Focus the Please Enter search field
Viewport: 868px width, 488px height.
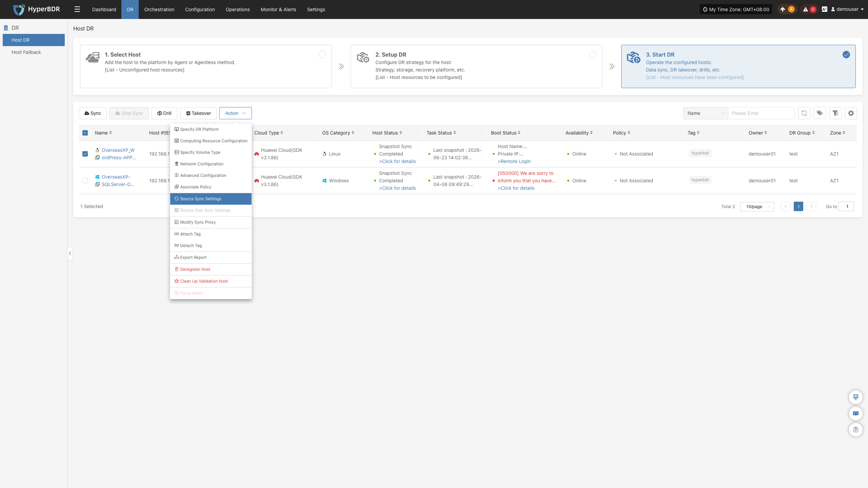[x=761, y=113]
